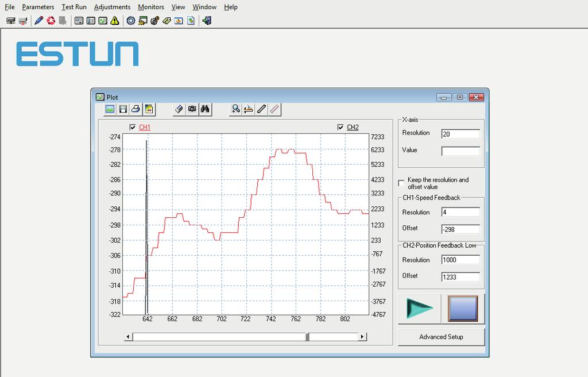Click the horizontal scrollbar thumb under the plot
The height and width of the screenshot is (377, 588).
pos(308,337)
